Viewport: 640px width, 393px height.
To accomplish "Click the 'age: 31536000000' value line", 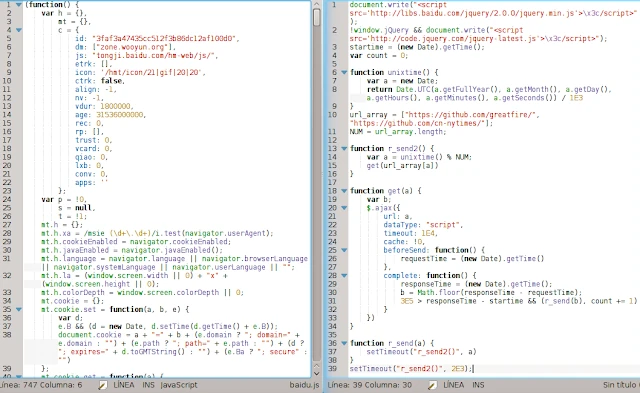I will [110, 115].
